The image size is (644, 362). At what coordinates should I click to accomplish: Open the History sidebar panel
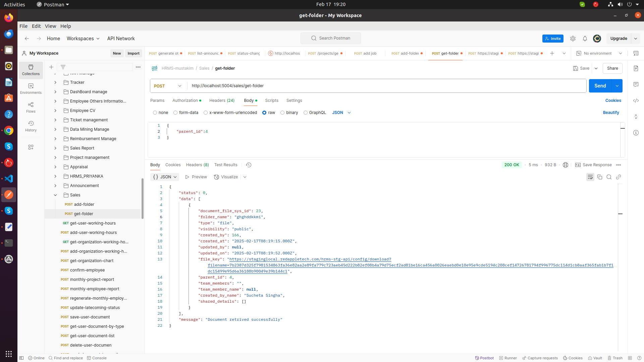31,126
